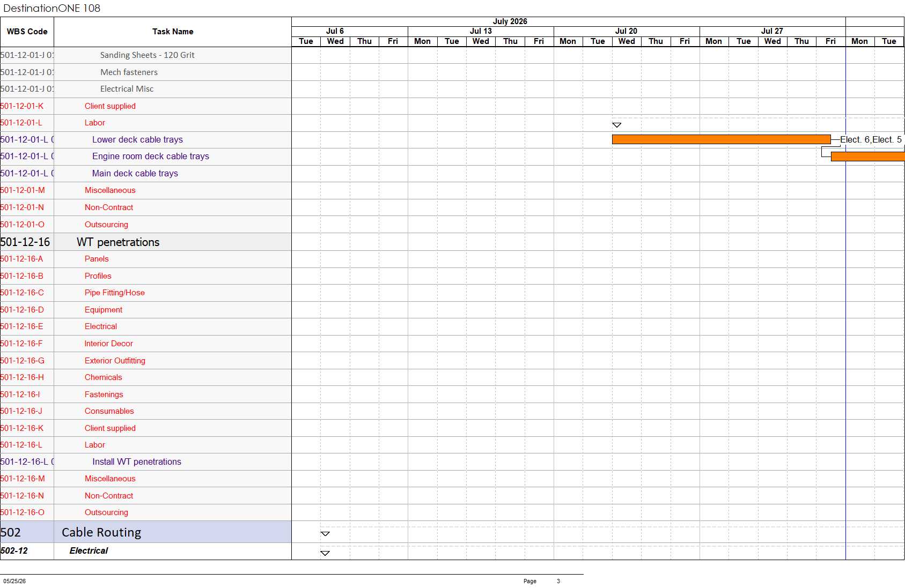Click the Engine room deck cable trays Gantt bar
The width and height of the screenshot is (905, 588).
pyautogui.click(x=867, y=157)
